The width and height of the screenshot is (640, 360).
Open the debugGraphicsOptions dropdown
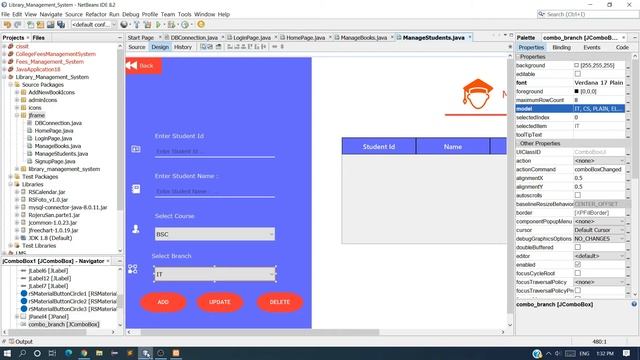599,238
